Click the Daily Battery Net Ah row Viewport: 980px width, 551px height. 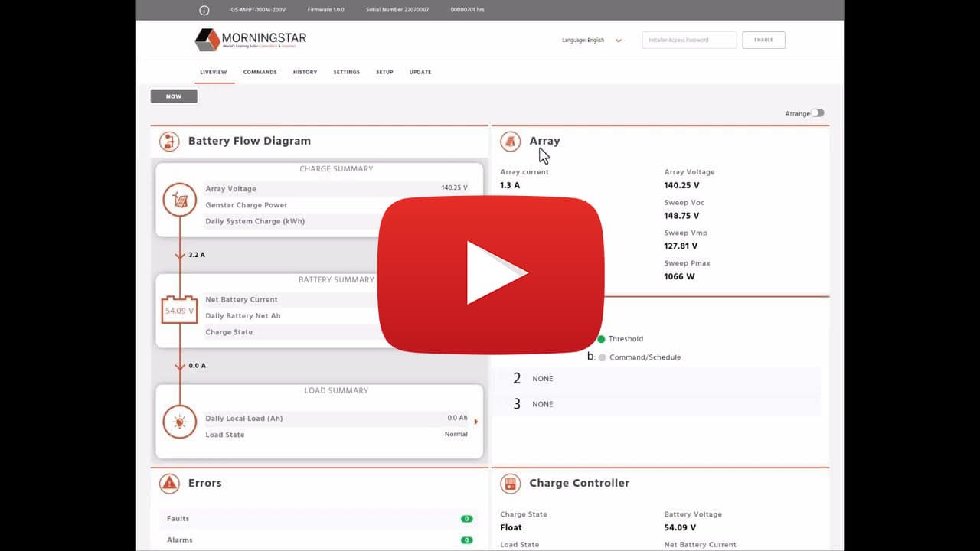point(336,316)
